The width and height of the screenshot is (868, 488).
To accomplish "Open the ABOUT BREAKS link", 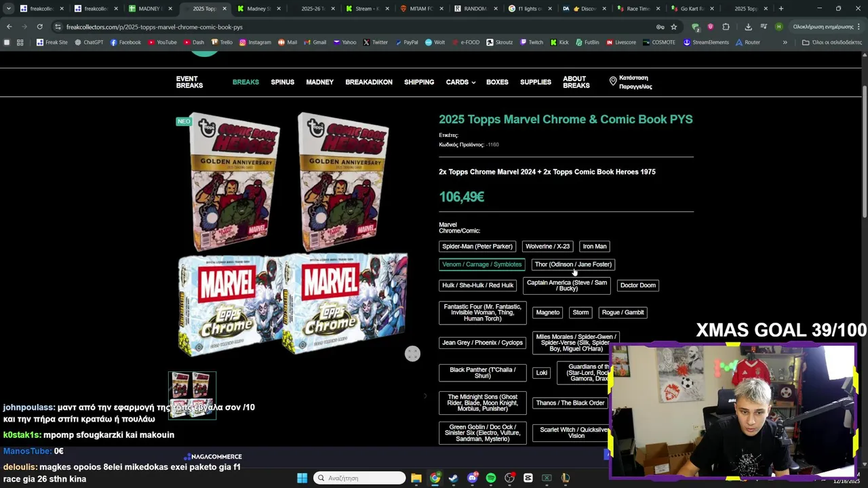I will 576,82.
